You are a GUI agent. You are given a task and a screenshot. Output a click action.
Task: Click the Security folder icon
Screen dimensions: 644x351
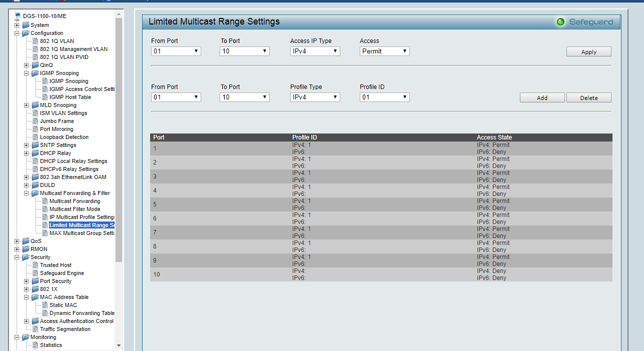coord(26,257)
